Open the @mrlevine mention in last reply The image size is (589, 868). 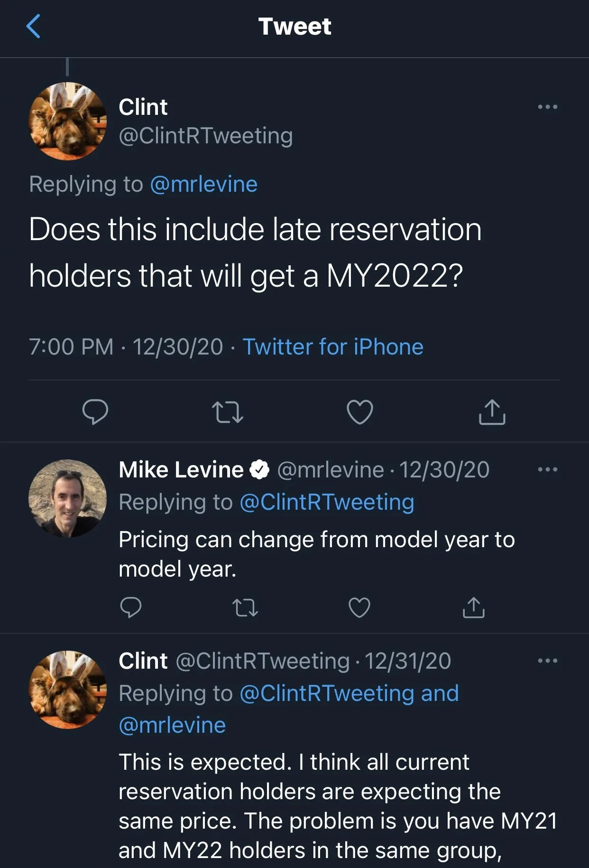pyautogui.click(x=172, y=725)
